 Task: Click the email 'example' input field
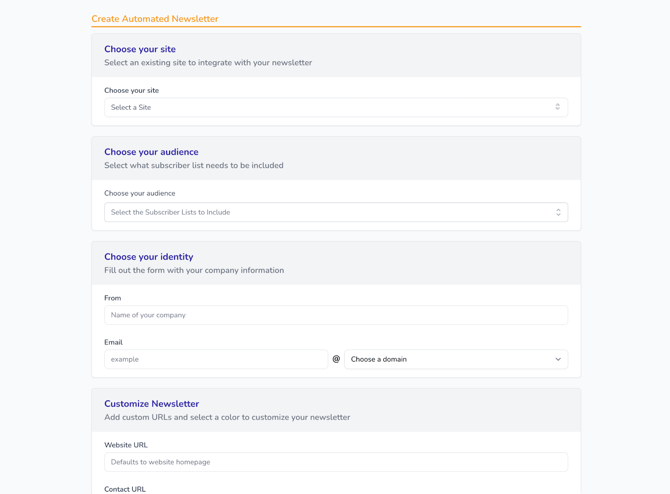215,359
